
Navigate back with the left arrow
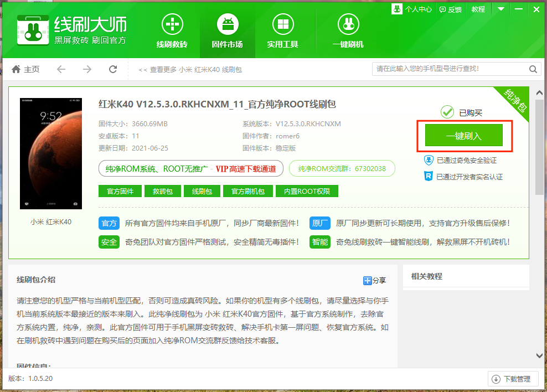(x=61, y=69)
